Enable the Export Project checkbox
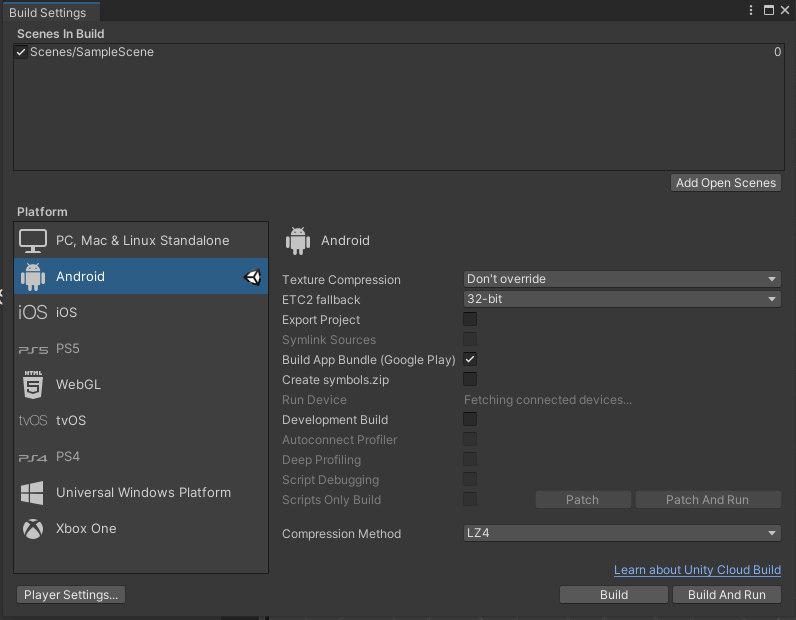Viewport: 796px width, 620px height. [x=470, y=319]
